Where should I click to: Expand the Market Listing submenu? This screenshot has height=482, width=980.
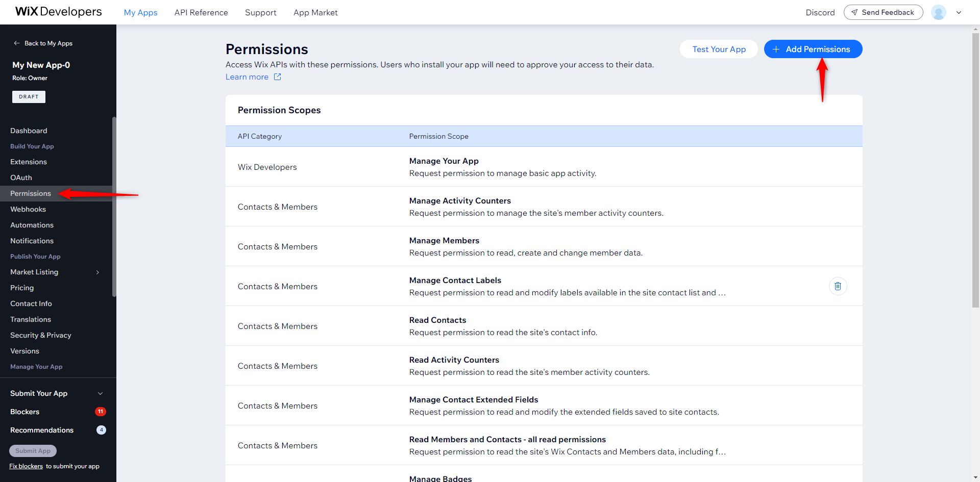point(97,272)
